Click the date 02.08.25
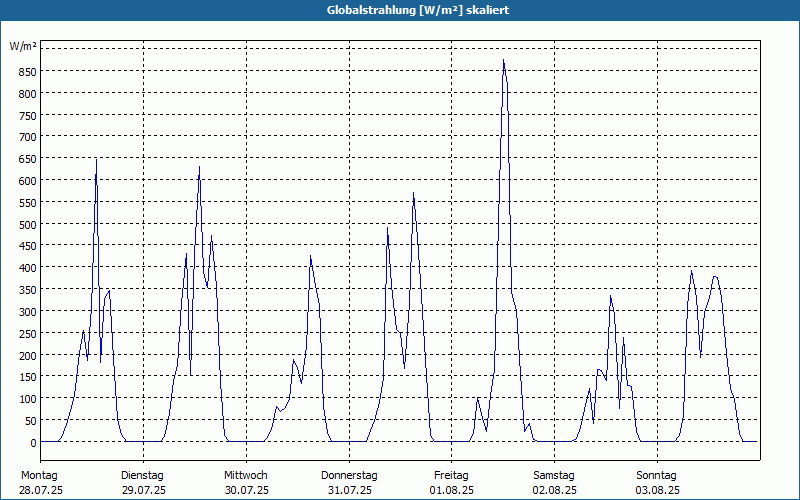Image resolution: width=800 pixels, height=500 pixels. click(x=555, y=490)
